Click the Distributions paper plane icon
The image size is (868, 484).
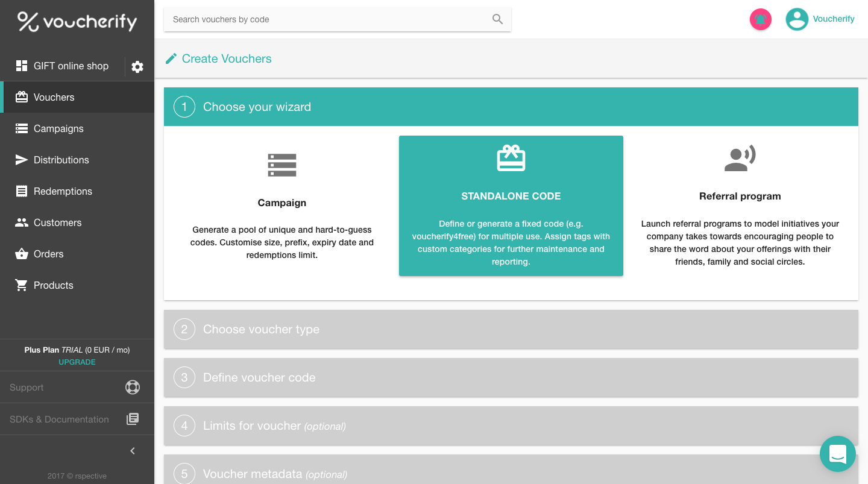click(x=22, y=160)
